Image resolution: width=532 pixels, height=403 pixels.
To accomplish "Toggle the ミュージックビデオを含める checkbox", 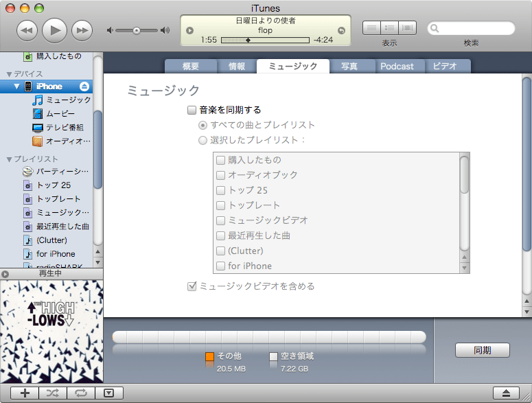I will click(192, 286).
